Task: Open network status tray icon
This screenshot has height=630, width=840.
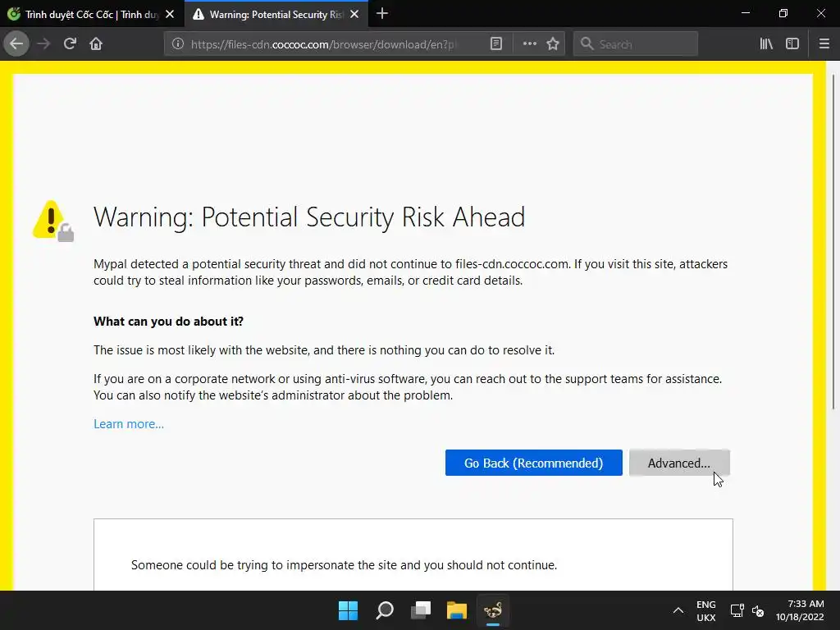Action: (737, 610)
